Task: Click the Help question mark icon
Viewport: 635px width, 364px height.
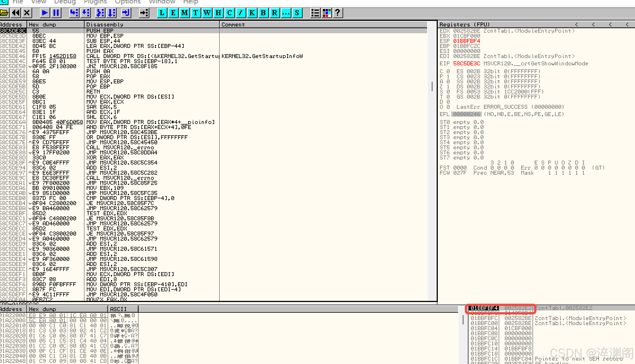Action: tap(338, 13)
